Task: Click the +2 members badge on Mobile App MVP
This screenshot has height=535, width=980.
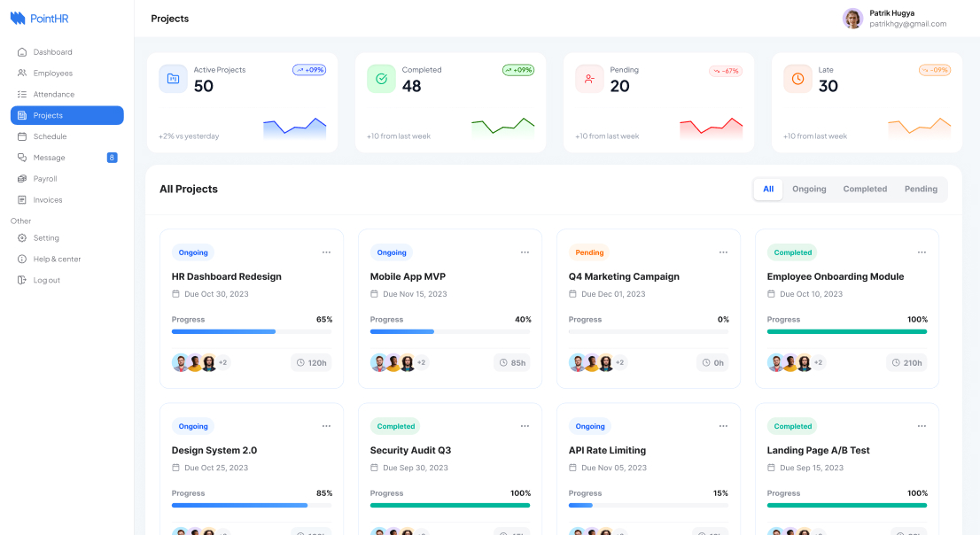Action: point(422,362)
